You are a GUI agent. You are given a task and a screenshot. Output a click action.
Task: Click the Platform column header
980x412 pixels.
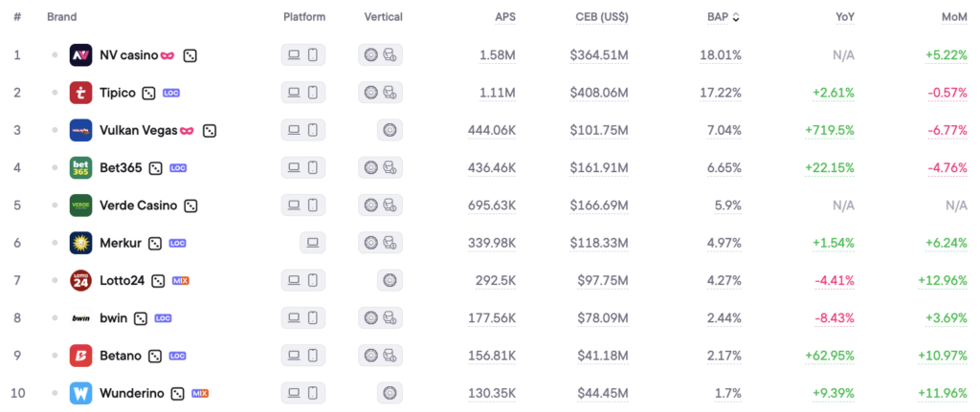click(x=304, y=17)
